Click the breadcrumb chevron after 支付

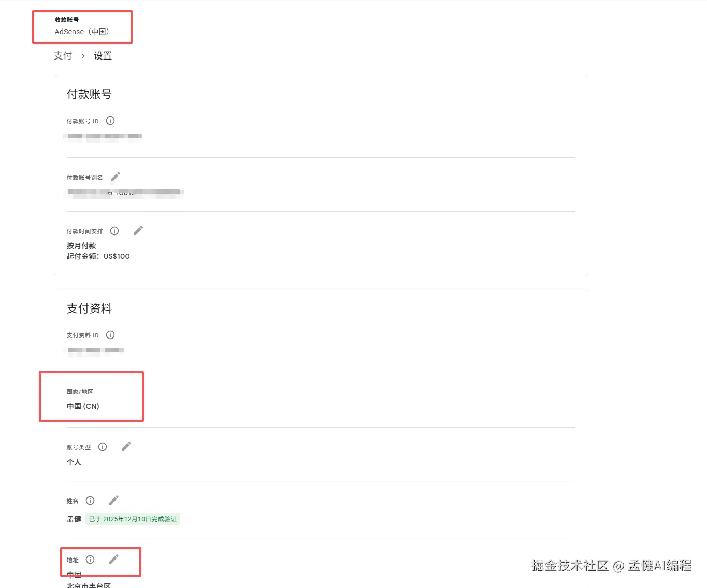(x=83, y=56)
